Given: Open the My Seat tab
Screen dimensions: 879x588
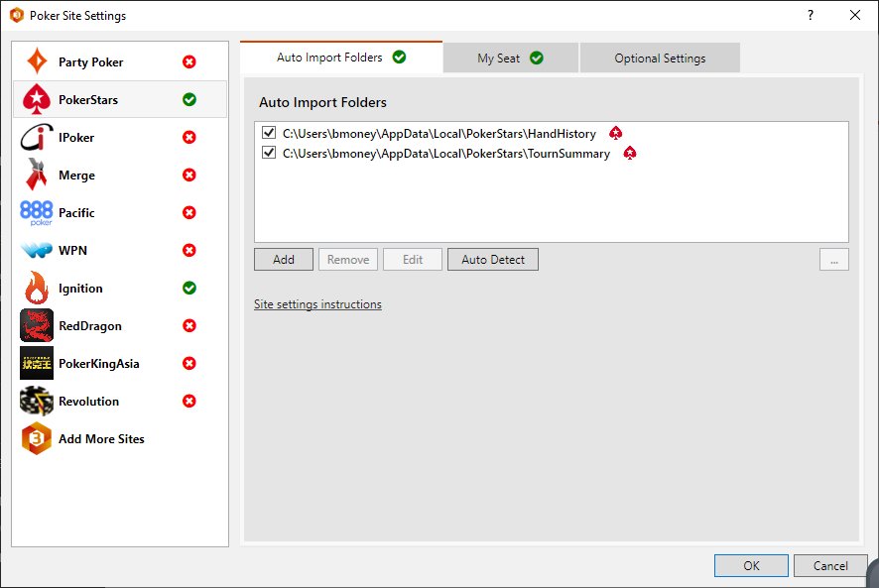Looking at the screenshot, I should pyautogui.click(x=510, y=58).
